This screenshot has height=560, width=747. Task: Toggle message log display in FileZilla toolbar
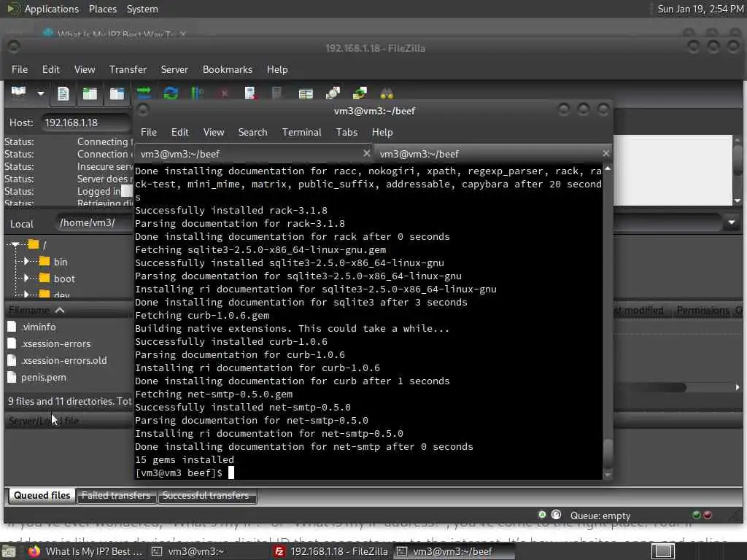pyautogui.click(x=63, y=93)
